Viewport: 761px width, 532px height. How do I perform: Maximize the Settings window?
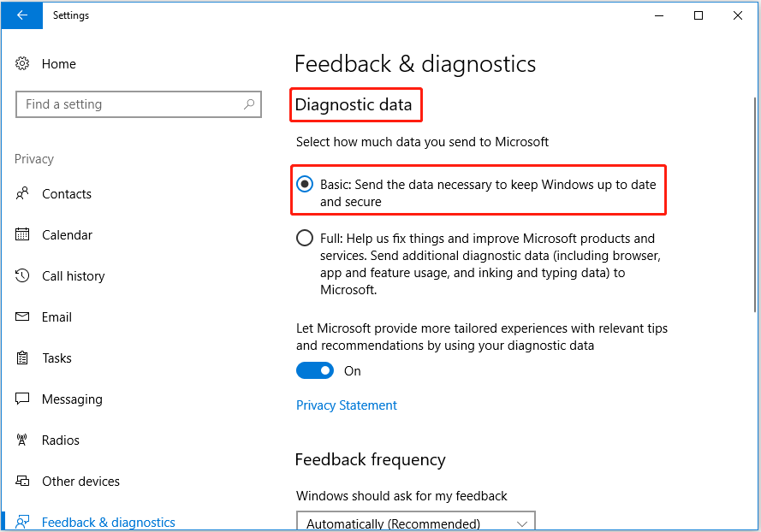click(x=699, y=15)
